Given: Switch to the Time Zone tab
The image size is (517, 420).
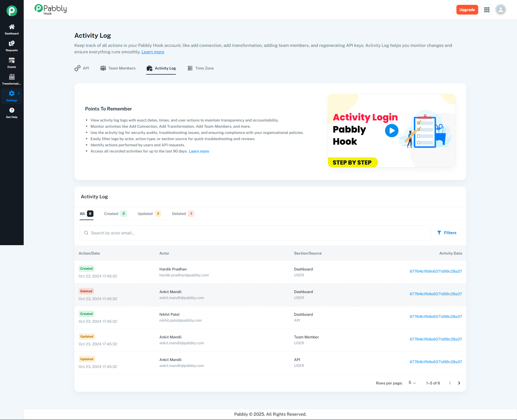Looking at the screenshot, I should (x=201, y=68).
